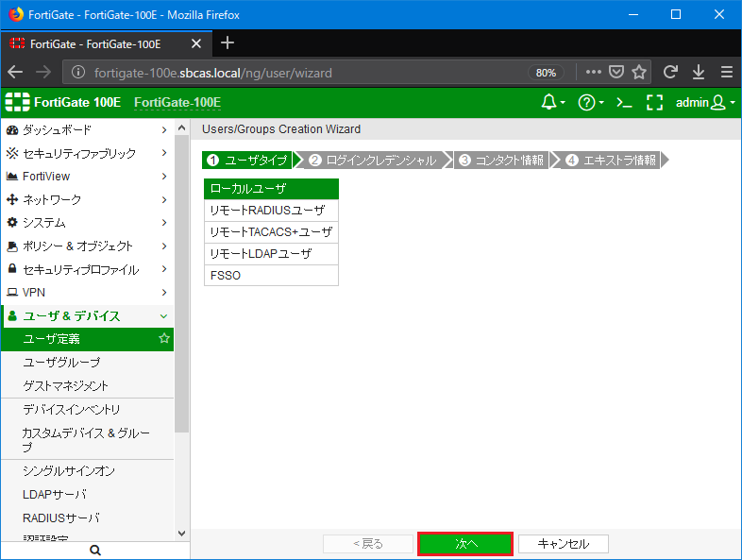The width and height of the screenshot is (742, 560).
Task: Open Firefox hamburger menu
Action: pyautogui.click(x=727, y=72)
